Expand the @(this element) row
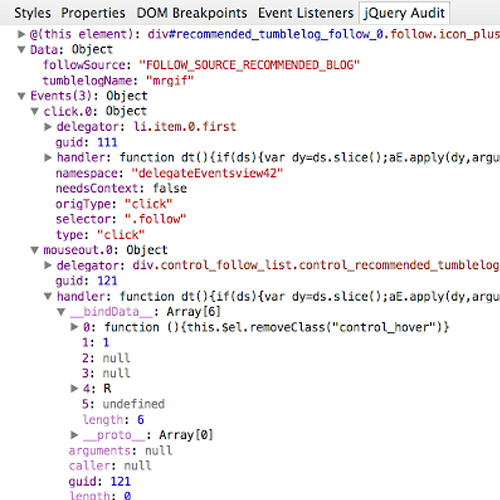 click(21, 34)
